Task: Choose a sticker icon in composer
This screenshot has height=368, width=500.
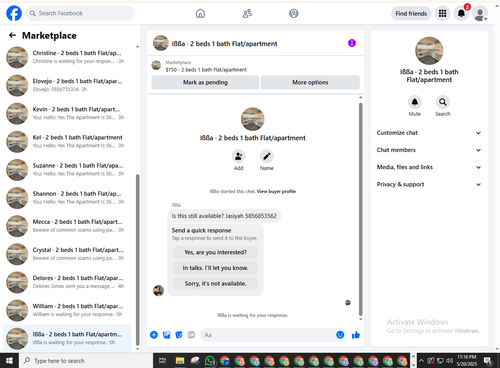Action: (179, 335)
